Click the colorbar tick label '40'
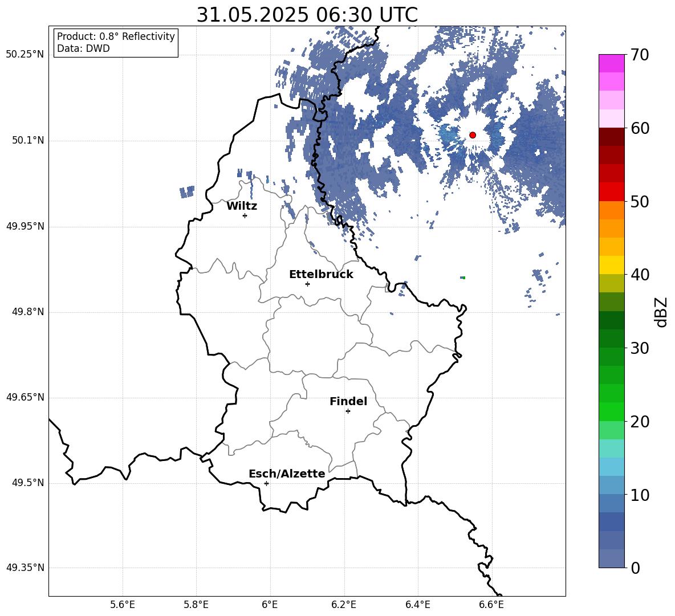The width and height of the screenshot is (675, 616). pos(640,275)
